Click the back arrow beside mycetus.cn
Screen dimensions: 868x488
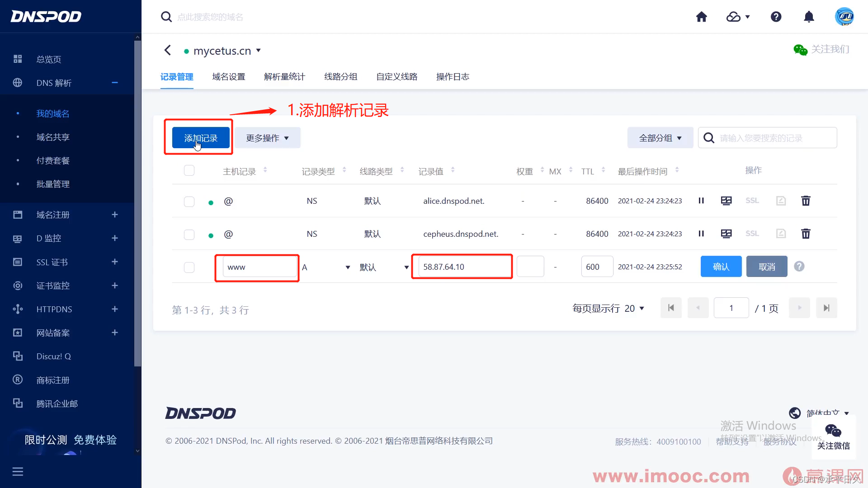click(168, 50)
